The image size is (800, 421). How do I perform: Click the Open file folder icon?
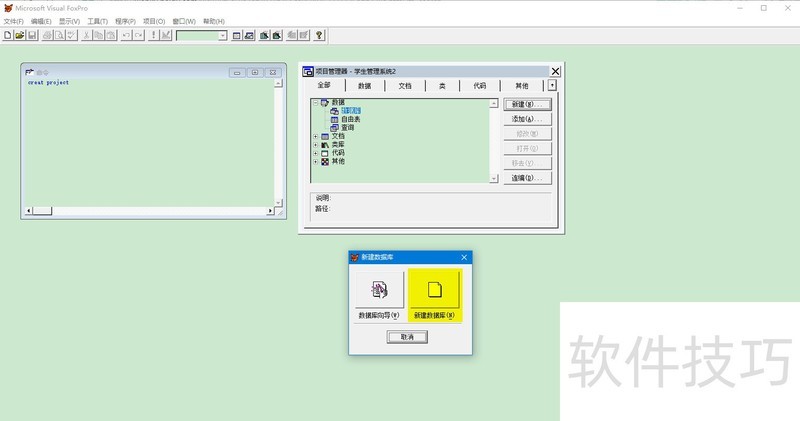click(x=19, y=35)
